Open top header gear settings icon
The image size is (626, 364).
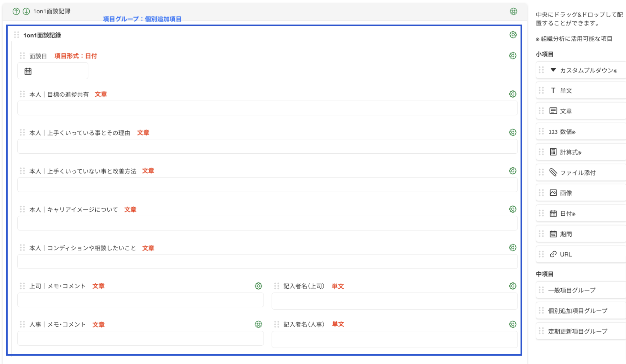(513, 11)
